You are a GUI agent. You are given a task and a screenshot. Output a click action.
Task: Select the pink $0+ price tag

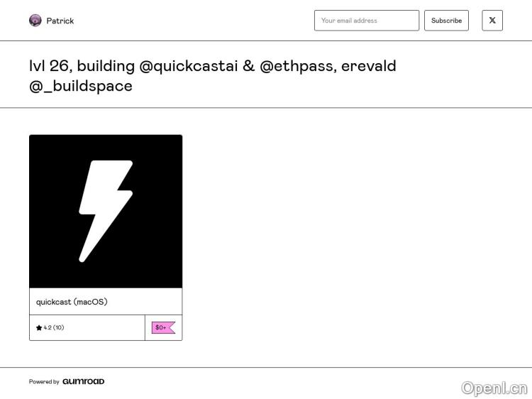coord(163,327)
